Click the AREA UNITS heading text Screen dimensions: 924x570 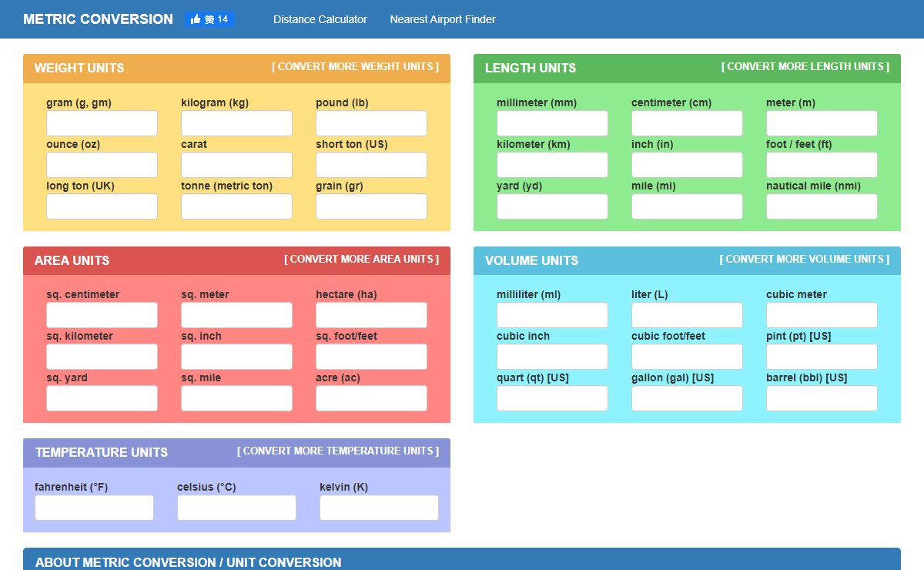point(72,260)
